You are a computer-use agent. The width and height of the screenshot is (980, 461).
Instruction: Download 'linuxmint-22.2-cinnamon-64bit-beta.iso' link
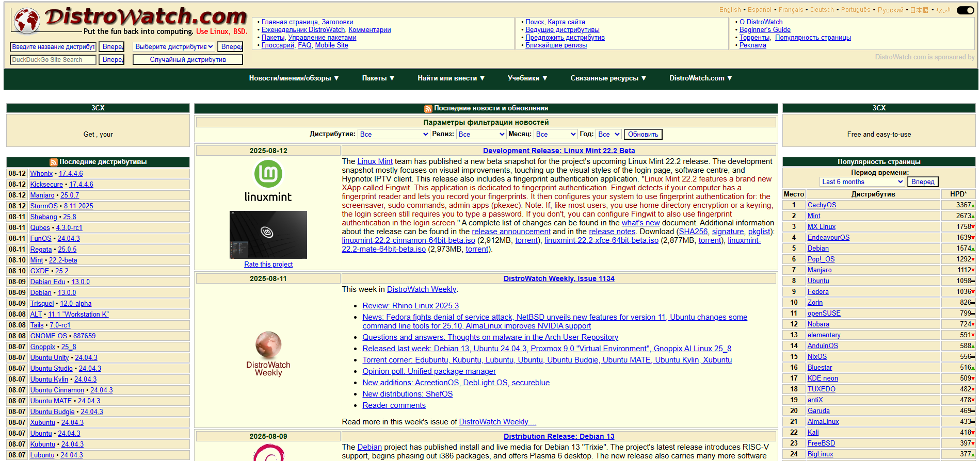408,241
